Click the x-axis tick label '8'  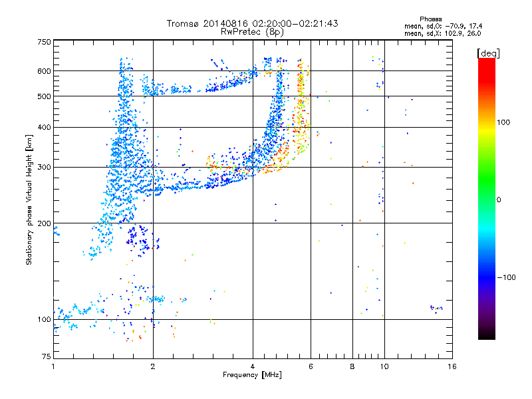pos(352,366)
